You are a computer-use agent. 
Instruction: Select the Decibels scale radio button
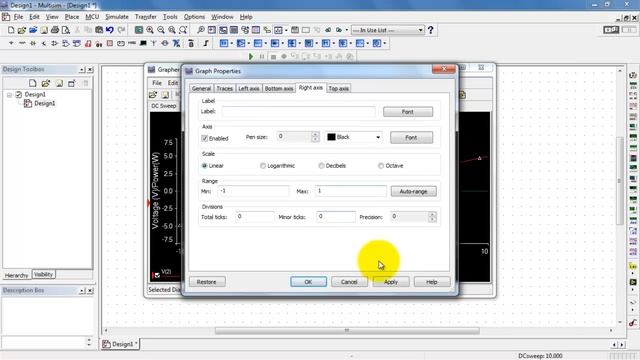click(x=321, y=166)
